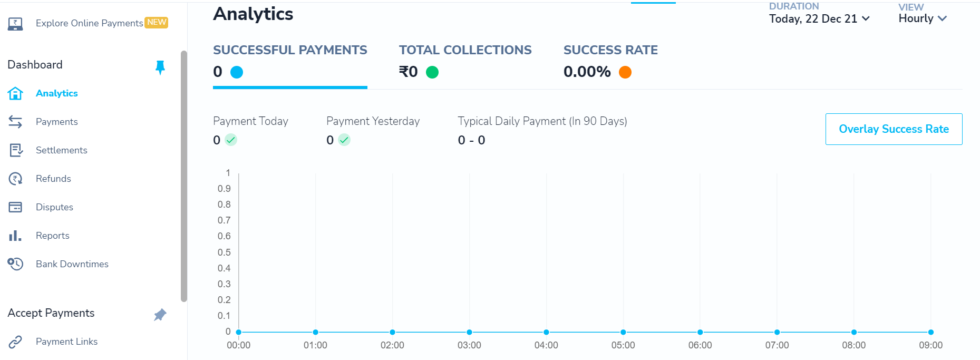This screenshot has width=980, height=360.
Task: Click the blue Successful Payments color dot
Action: tap(237, 72)
